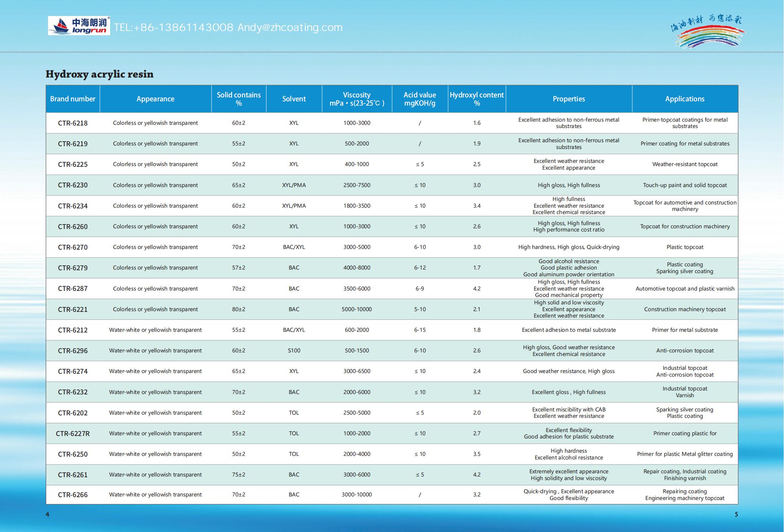The width and height of the screenshot is (784, 532).
Task: Select brand number CTR-6250
Action: [73, 454]
